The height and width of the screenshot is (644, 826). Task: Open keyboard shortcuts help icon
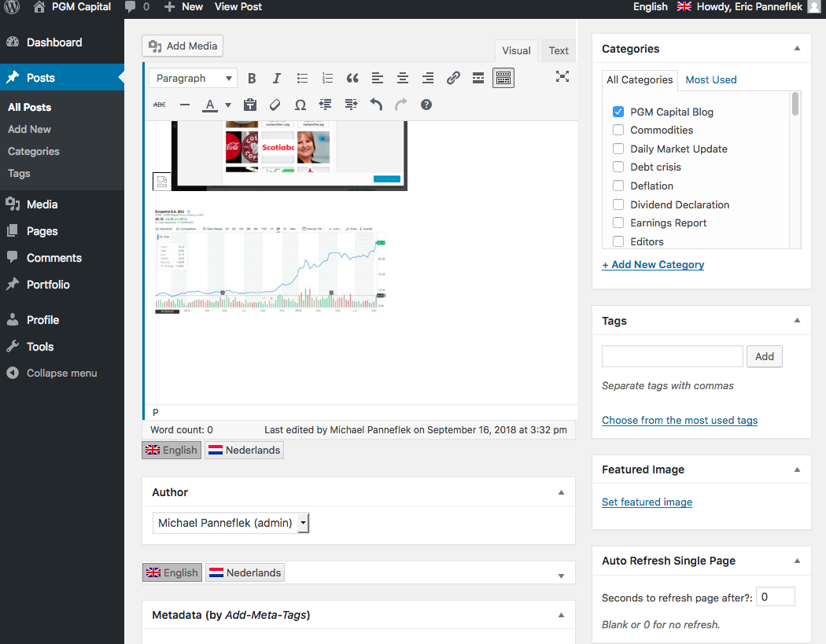pyautogui.click(x=426, y=105)
